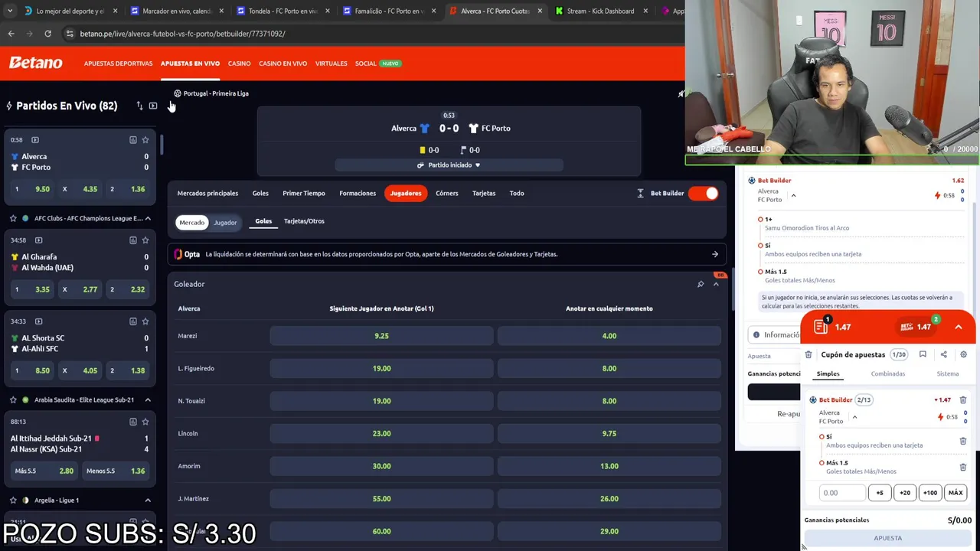Favorite the Alverca vs FC Porto match star
The height and width of the screenshot is (551, 980).
click(145, 140)
